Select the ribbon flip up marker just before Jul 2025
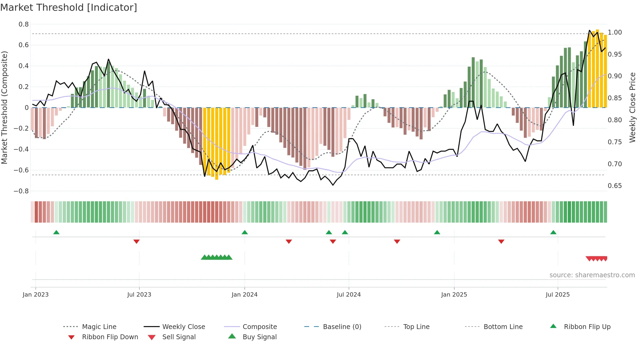The image size is (644, 362). (x=553, y=232)
